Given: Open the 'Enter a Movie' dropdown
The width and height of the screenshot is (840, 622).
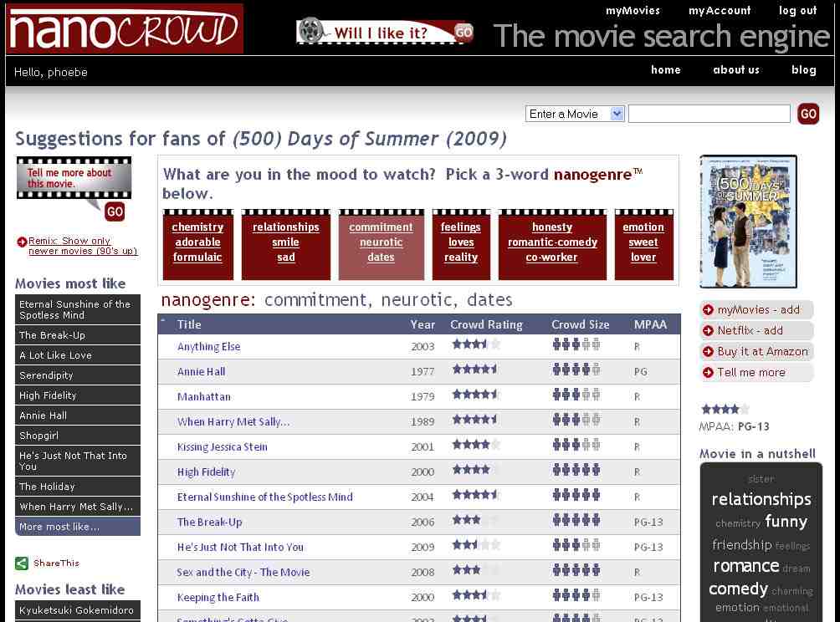Looking at the screenshot, I should coord(575,114).
